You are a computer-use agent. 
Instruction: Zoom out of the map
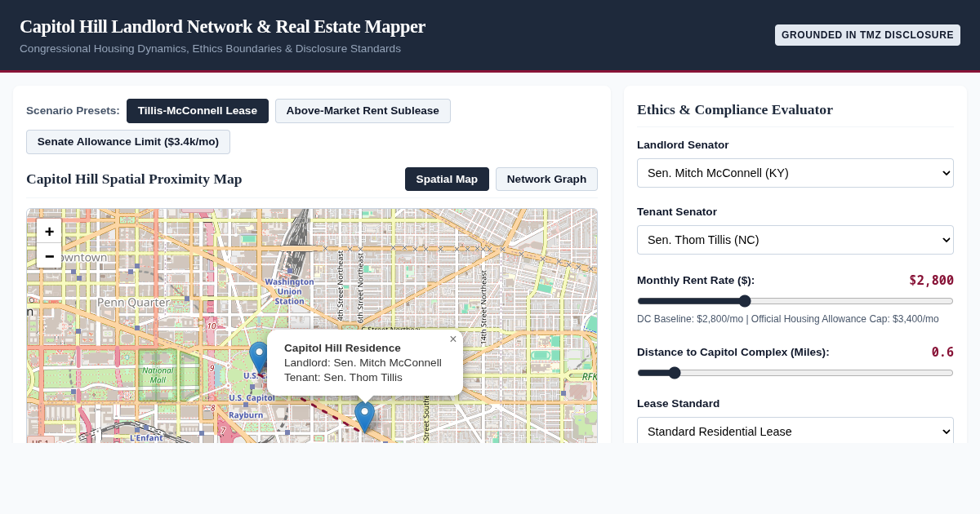(x=49, y=255)
